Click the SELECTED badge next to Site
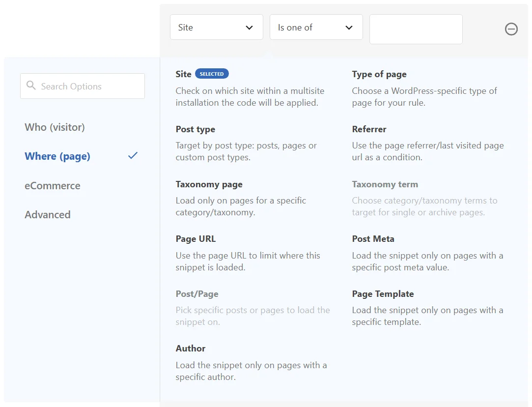Viewport: 532px width, 407px height. tap(212, 74)
